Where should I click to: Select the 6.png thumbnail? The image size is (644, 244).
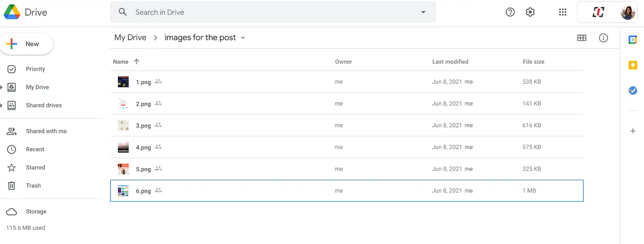click(x=123, y=191)
